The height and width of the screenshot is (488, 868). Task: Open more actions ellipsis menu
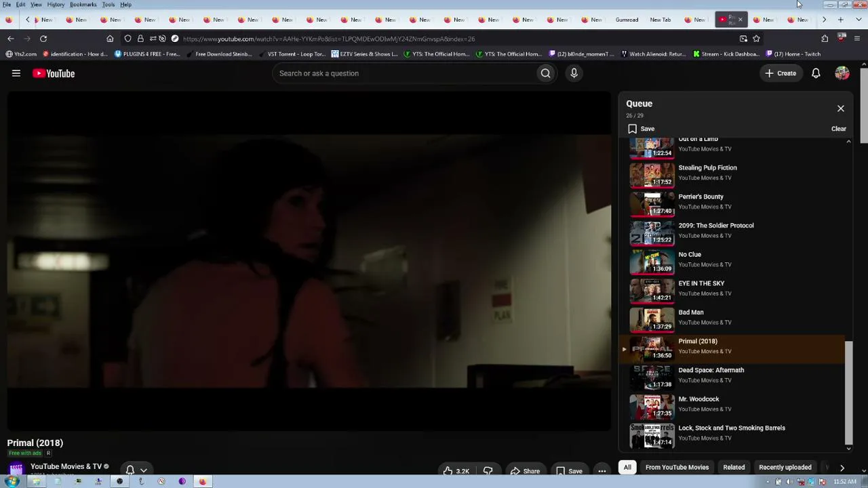coord(601,471)
